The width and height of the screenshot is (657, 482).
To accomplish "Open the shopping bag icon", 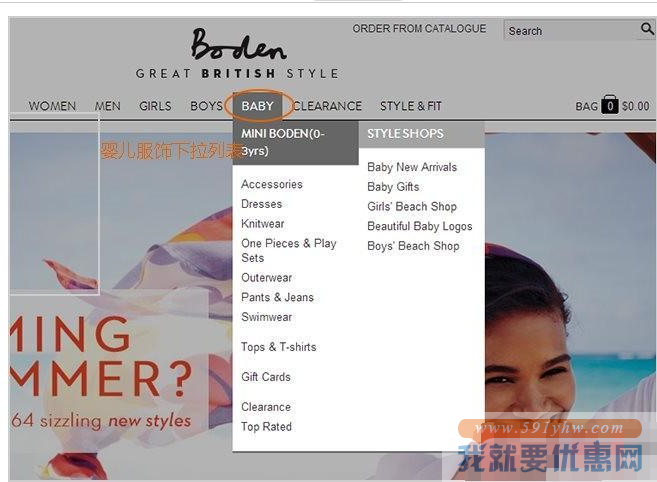I will [x=609, y=105].
